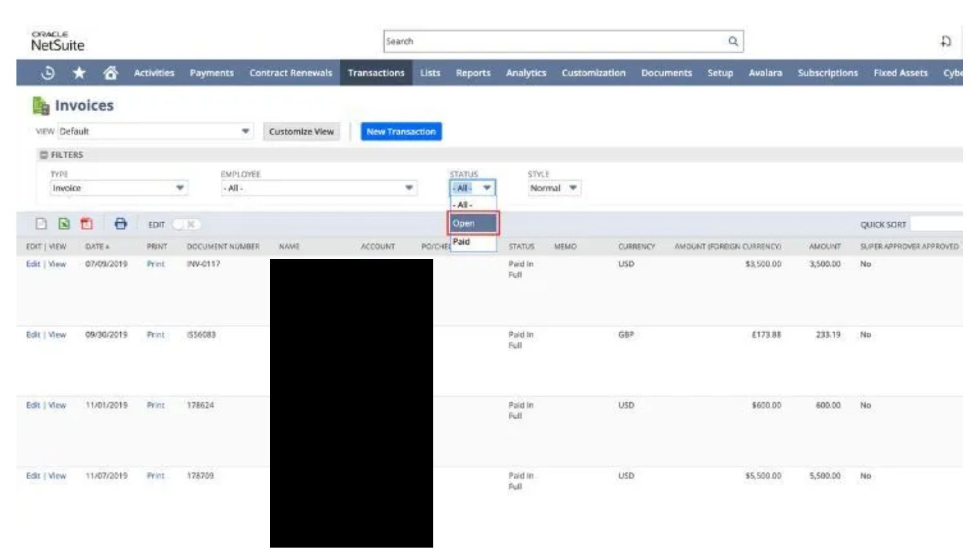Image resolution: width=980 pixels, height=551 pixels.
Task: Open shortcuts using the star icon
Action: (x=78, y=73)
